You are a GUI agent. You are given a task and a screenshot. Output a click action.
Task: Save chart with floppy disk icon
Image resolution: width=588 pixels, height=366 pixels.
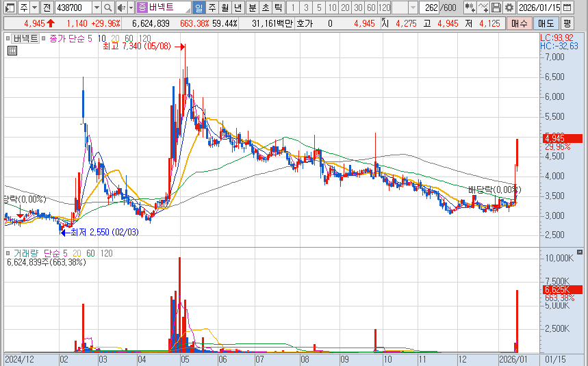[x=496, y=7]
